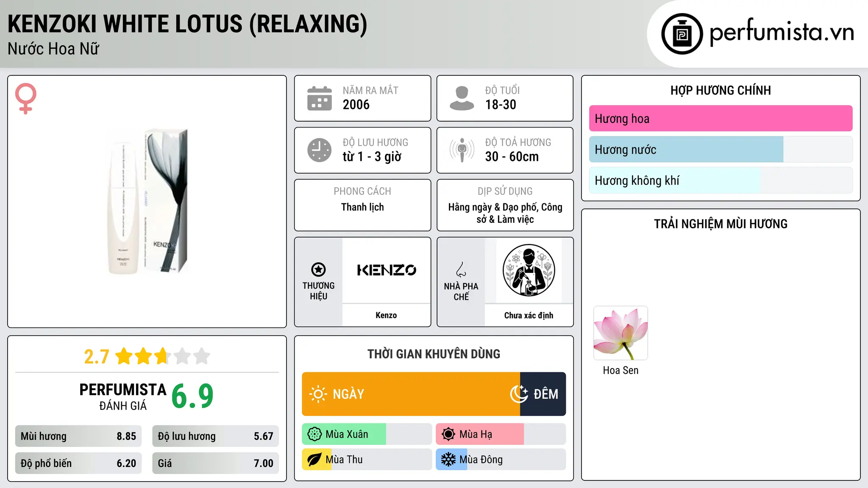Viewport: 868px width, 488px height.
Task: Click the star badge brand icon
Action: pos(318,269)
